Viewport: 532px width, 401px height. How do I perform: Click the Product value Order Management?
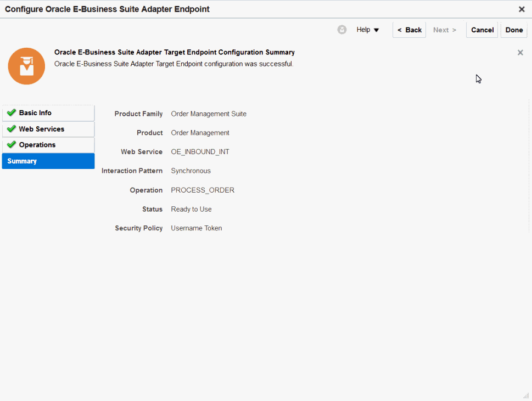[x=200, y=133]
